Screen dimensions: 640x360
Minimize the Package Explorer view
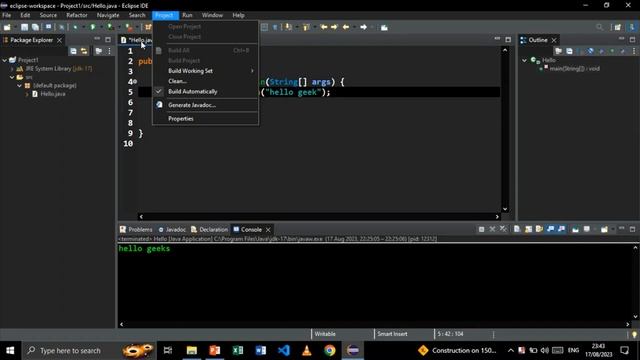pos(97,39)
